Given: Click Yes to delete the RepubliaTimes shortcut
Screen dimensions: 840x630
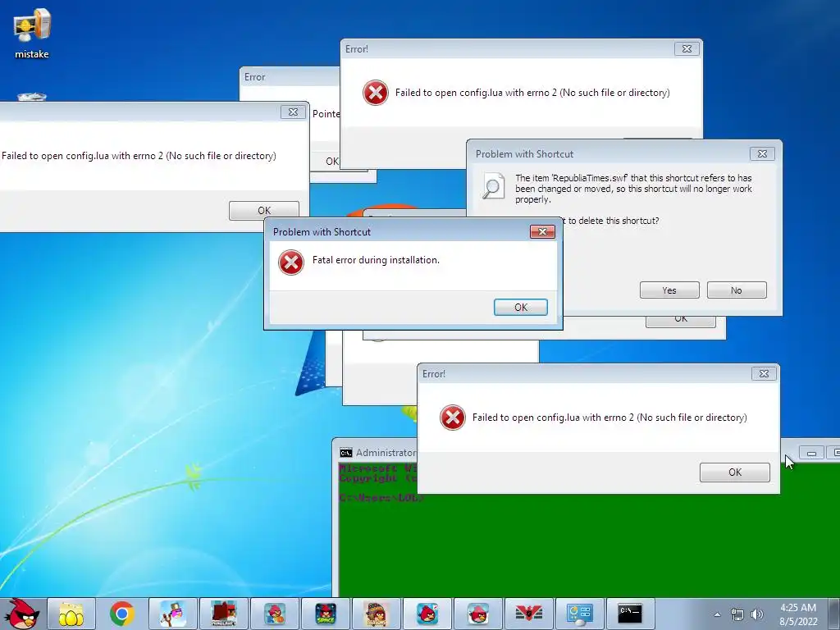Looking at the screenshot, I should (x=669, y=290).
